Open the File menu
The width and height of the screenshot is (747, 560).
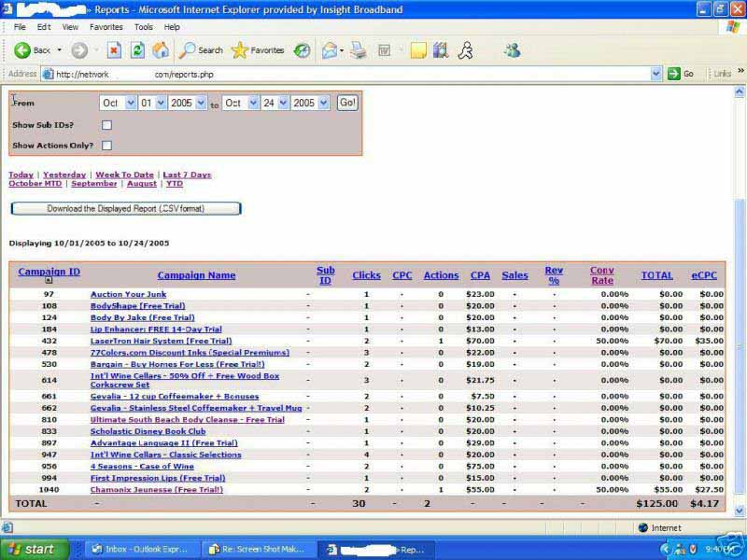[x=20, y=27]
